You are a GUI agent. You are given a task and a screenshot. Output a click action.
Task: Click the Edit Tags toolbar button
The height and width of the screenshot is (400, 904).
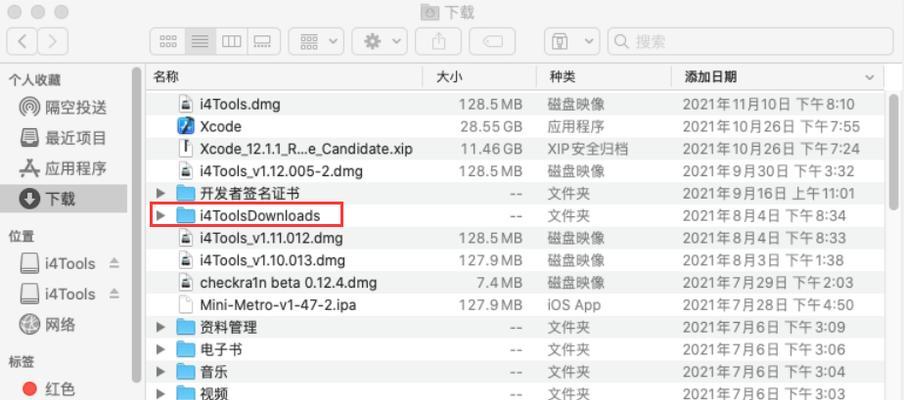[492, 41]
